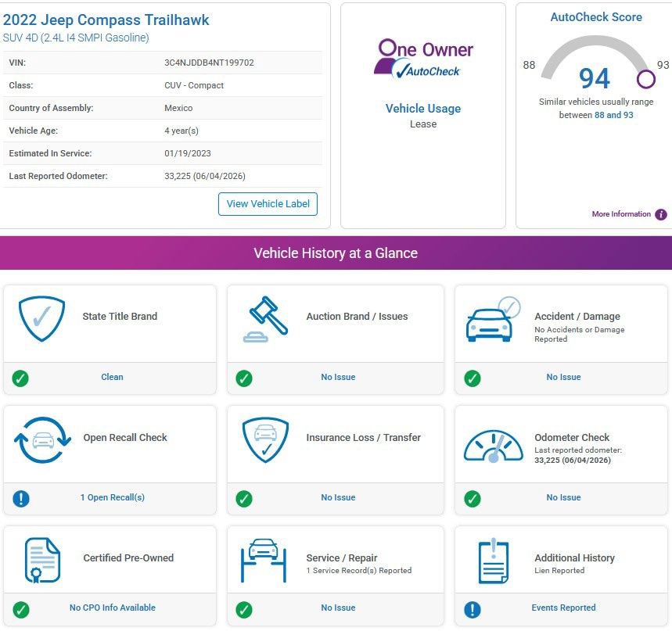Click the No Accidents or Damage Reported text

pyautogui.click(x=579, y=334)
